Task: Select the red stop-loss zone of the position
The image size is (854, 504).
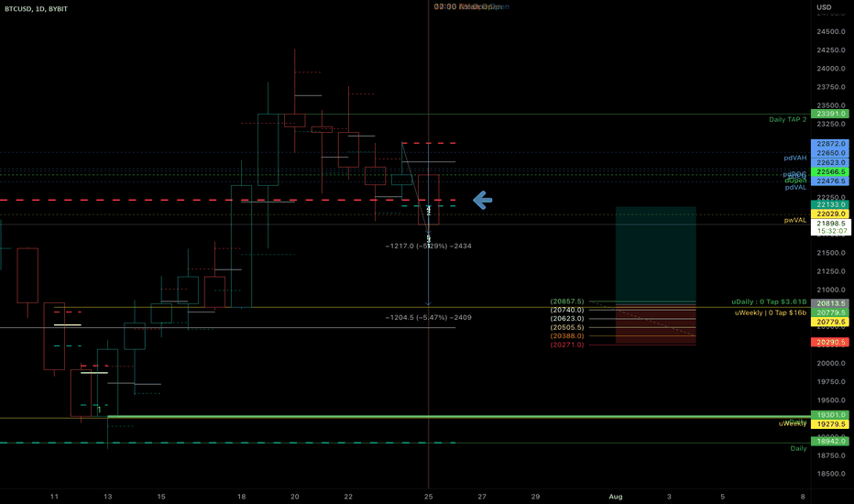Action: click(x=656, y=323)
